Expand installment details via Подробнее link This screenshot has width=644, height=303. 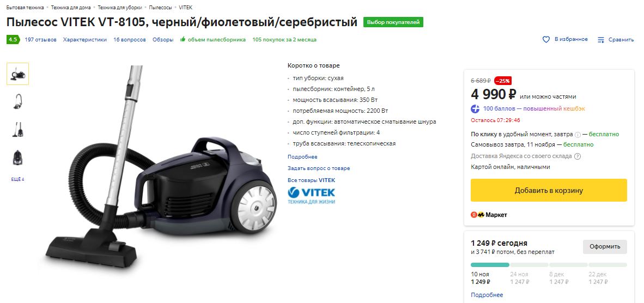tap(487, 295)
